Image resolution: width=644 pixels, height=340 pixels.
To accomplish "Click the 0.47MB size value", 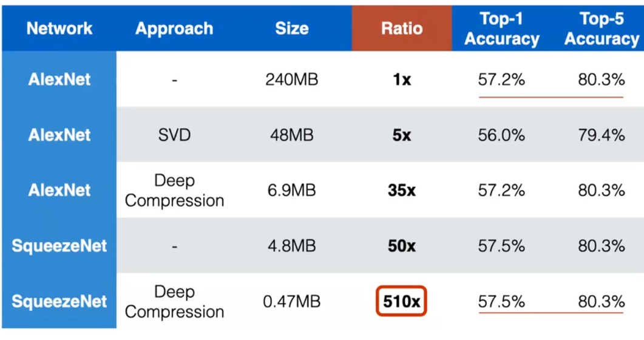I will pos(291,301).
